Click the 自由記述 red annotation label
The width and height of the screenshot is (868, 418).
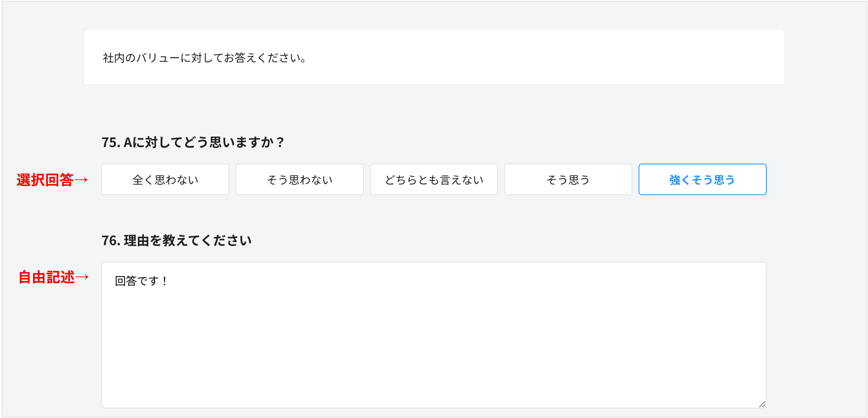point(54,277)
